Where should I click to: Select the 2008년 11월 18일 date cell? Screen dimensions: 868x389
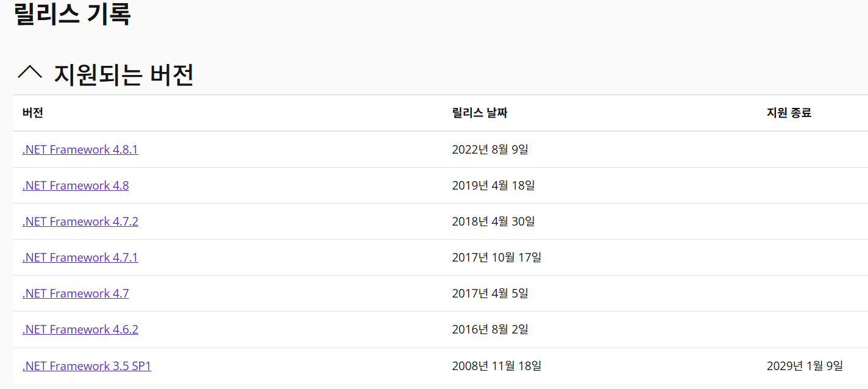(x=496, y=365)
